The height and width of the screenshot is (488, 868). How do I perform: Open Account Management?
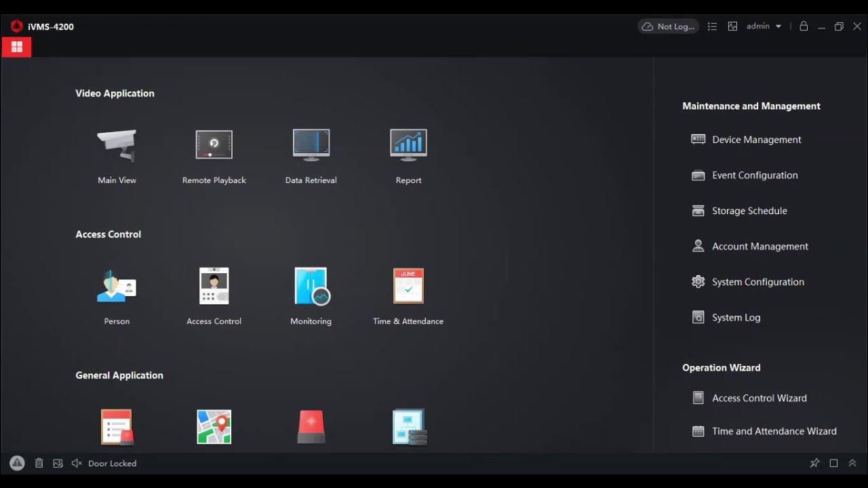[x=750, y=246]
